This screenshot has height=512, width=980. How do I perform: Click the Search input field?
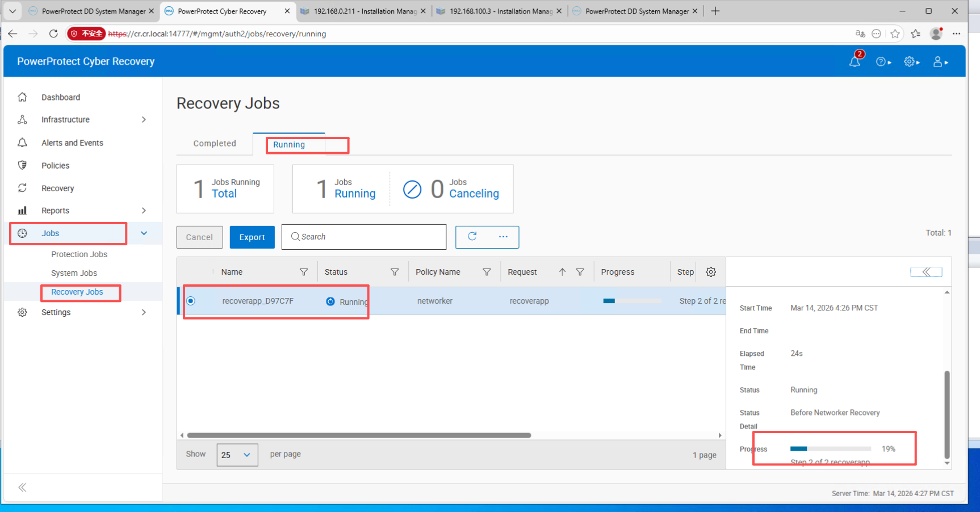pyautogui.click(x=364, y=237)
